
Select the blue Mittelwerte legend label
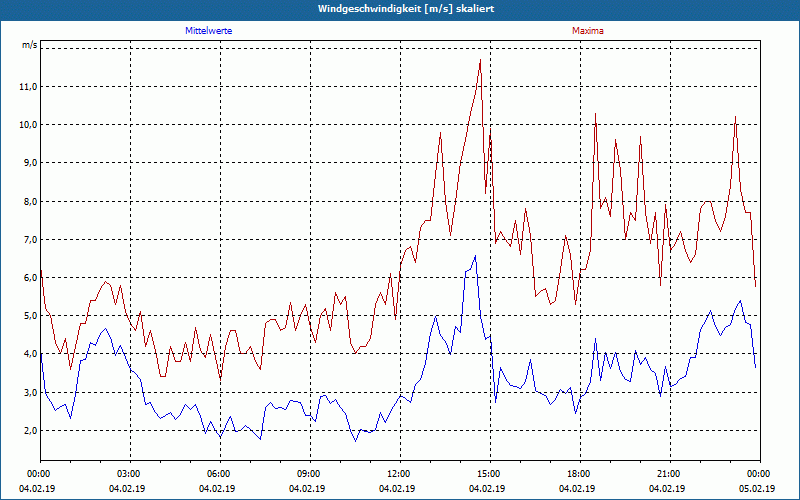(209, 31)
